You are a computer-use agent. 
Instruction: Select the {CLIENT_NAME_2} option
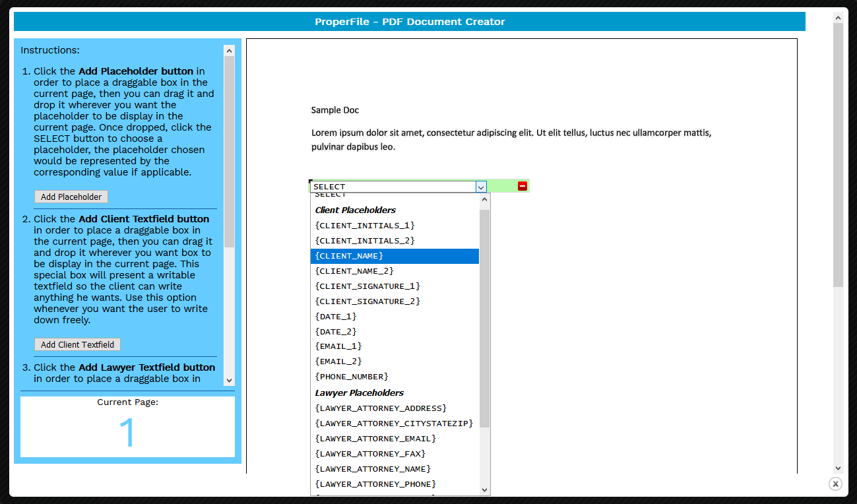tap(395, 271)
